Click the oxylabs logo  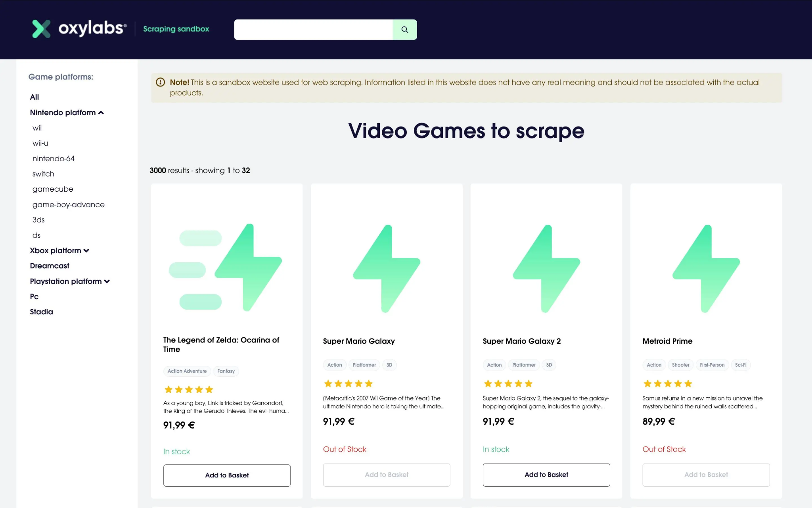(x=79, y=29)
